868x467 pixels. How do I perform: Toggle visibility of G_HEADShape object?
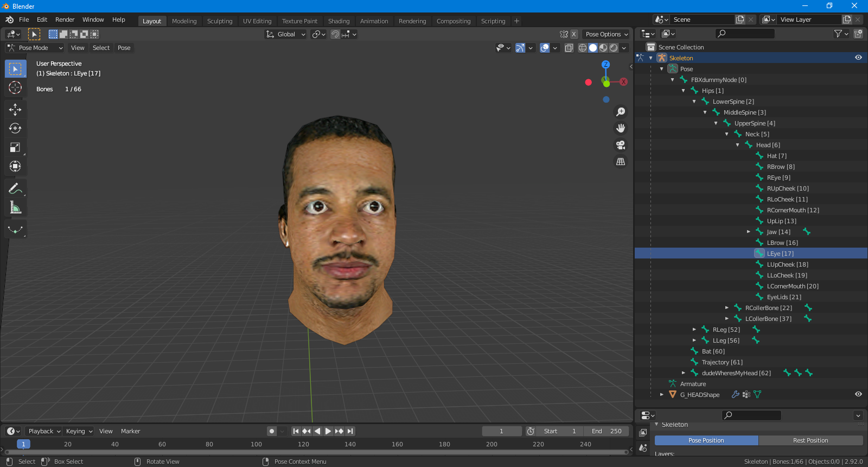(x=858, y=394)
